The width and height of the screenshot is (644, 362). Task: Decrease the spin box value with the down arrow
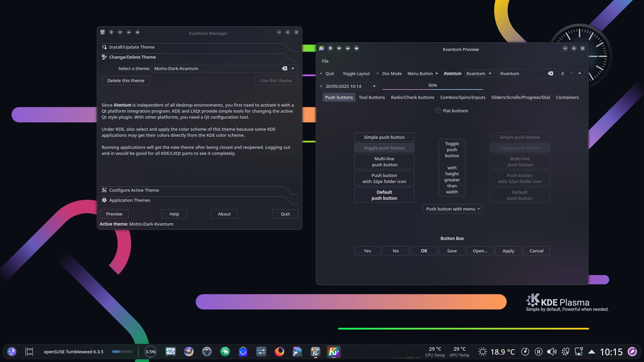(x=572, y=73)
